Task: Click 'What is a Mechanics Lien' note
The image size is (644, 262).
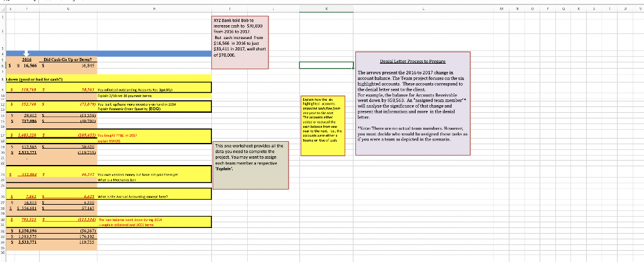Action: [116, 179]
